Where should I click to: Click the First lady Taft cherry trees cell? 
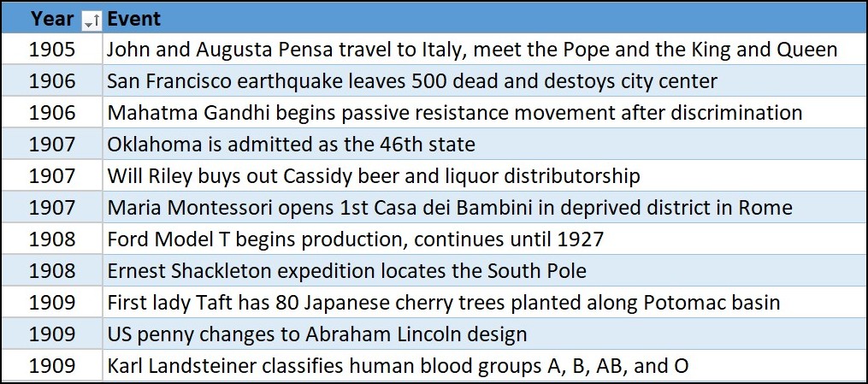coord(443,303)
